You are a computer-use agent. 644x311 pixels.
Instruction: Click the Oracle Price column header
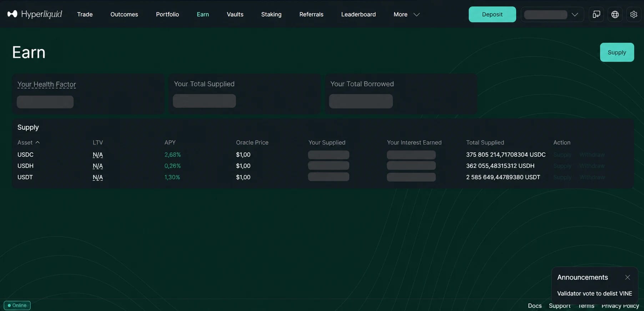252,142
